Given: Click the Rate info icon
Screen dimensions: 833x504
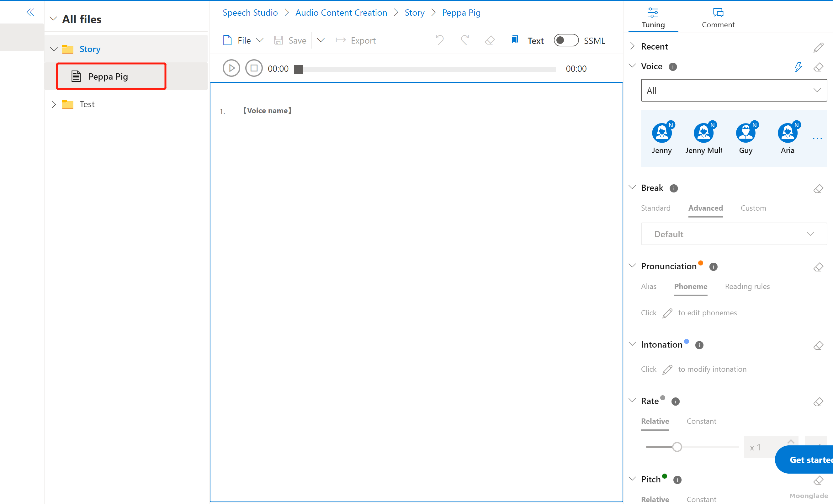Looking at the screenshot, I should pos(676,401).
